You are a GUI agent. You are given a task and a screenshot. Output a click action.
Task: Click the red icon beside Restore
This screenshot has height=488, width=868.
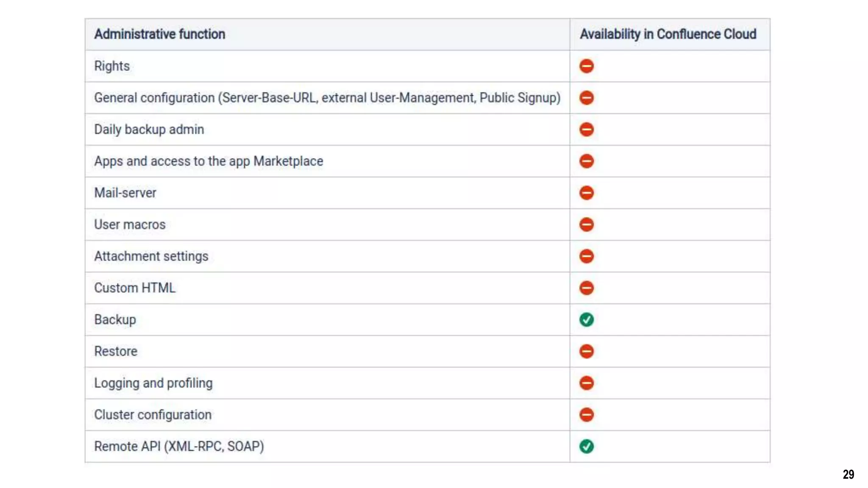pos(586,351)
